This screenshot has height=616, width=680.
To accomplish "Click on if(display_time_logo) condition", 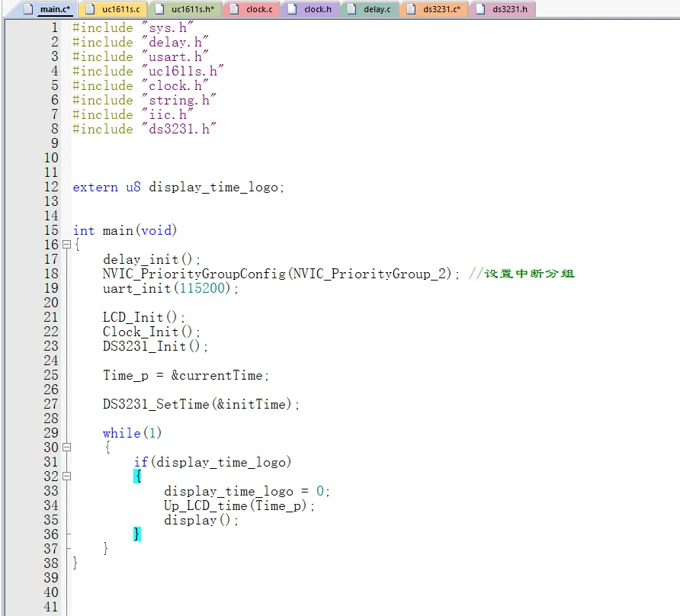I will pyautogui.click(x=212, y=462).
